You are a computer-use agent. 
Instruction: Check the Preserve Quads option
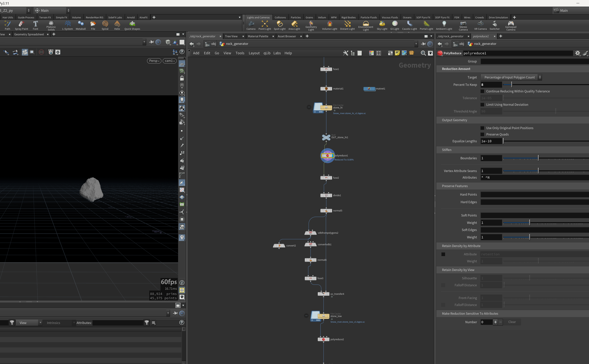(x=482, y=134)
